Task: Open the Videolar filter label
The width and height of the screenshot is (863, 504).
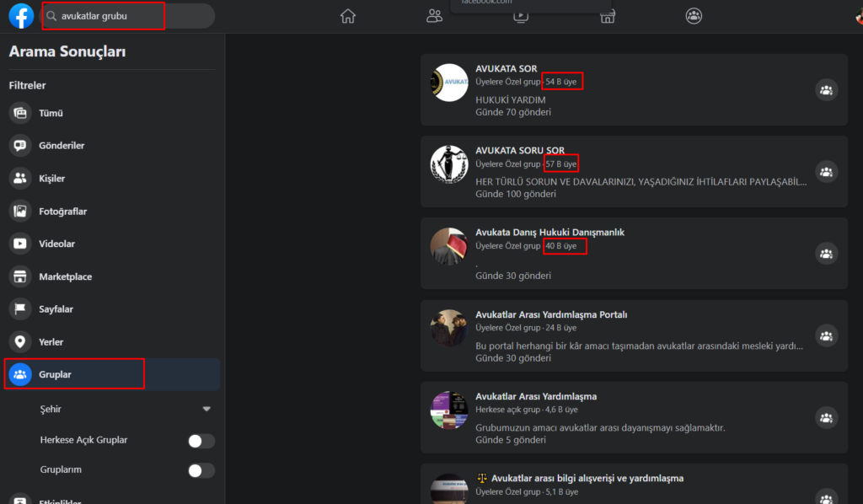Action: pyautogui.click(x=56, y=244)
